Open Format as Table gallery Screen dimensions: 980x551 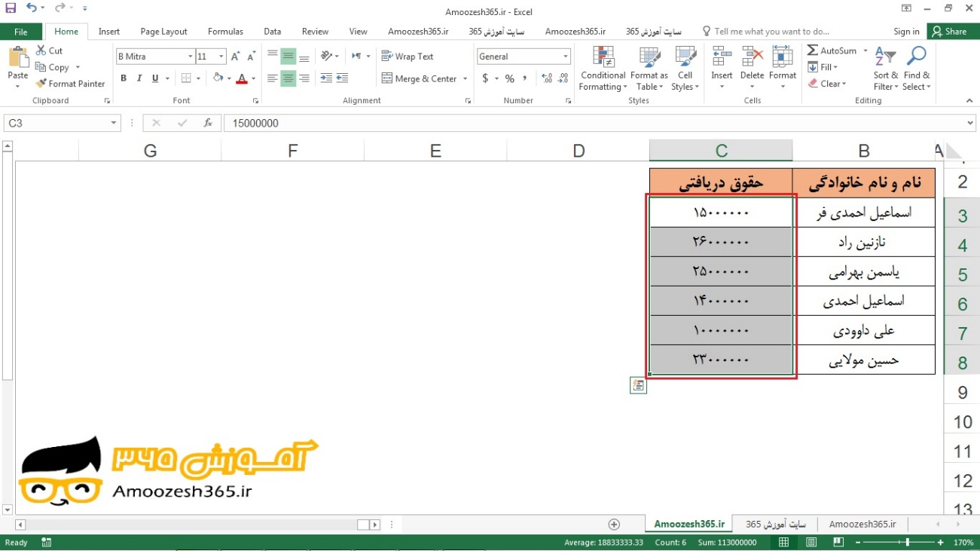[649, 69]
